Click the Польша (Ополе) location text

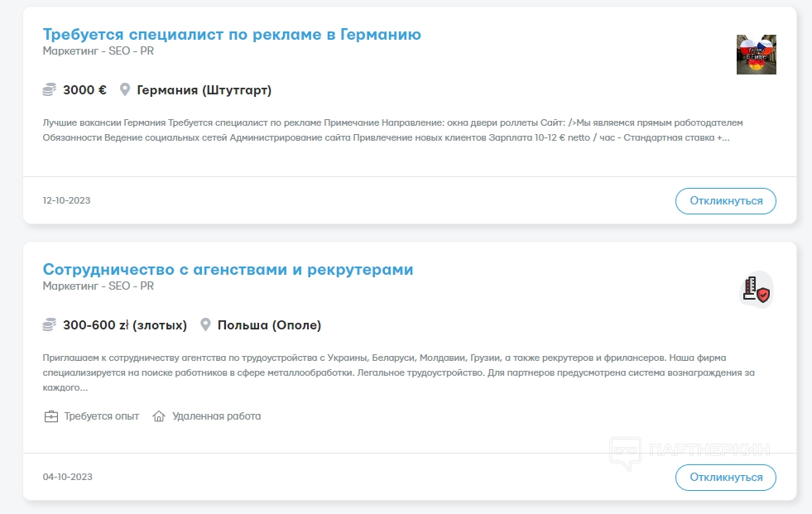269,325
